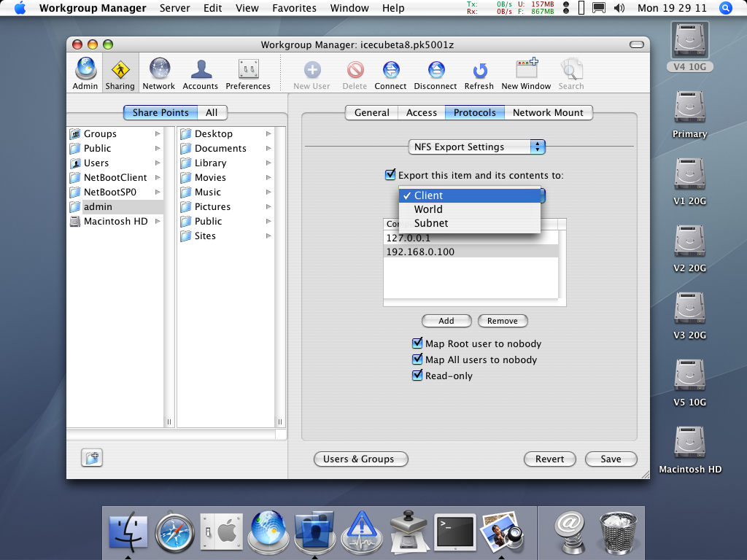Open the NFS Export Settings popup

coord(477,147)
